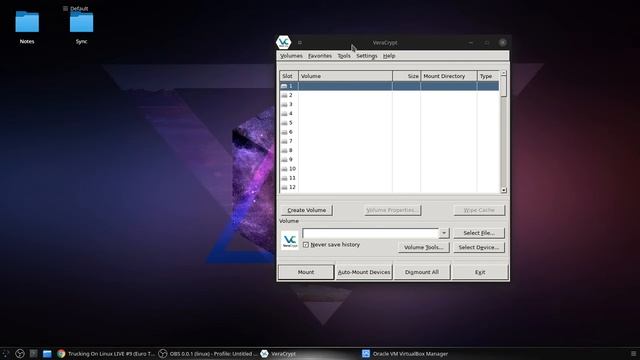Click the VeraCrypt logo in title bar
640x360 pixels.
pyautogui.click(x=283, y=42)
